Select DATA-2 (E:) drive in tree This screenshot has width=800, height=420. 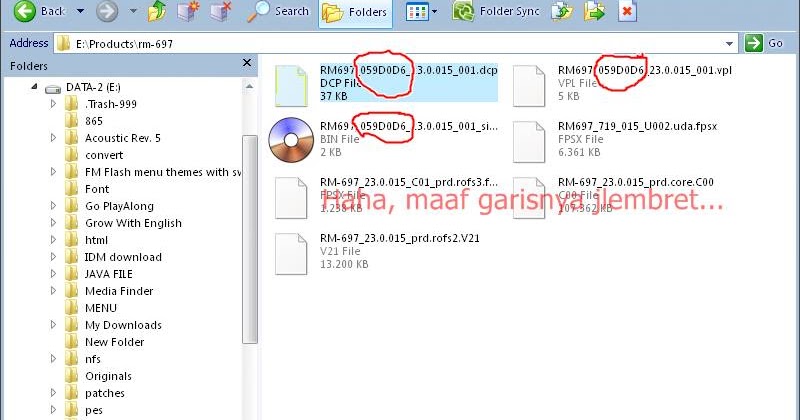coord(93,87)
